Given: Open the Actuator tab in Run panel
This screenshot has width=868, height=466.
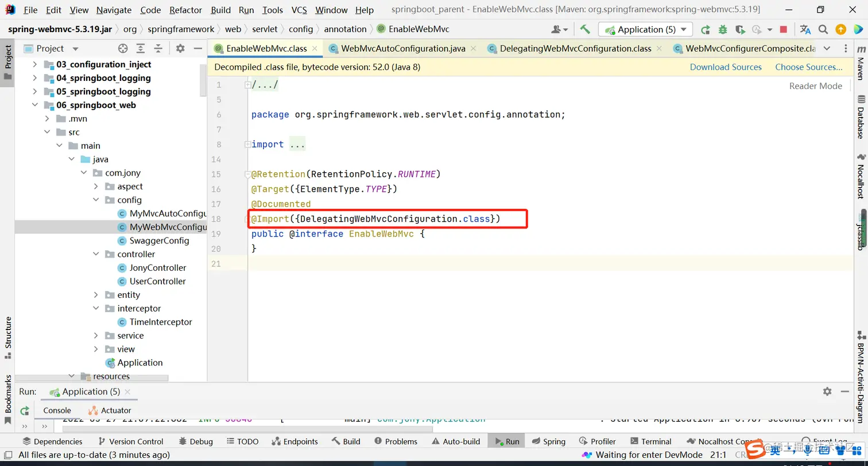Looking at the screenshot, I should [x=110, y=410].
